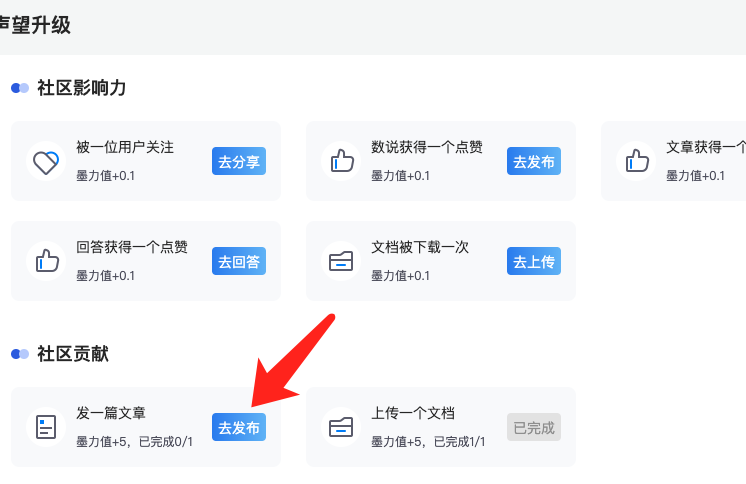
Task: Click the 社区影响力 section bullet icon
Action: (20, 88)
